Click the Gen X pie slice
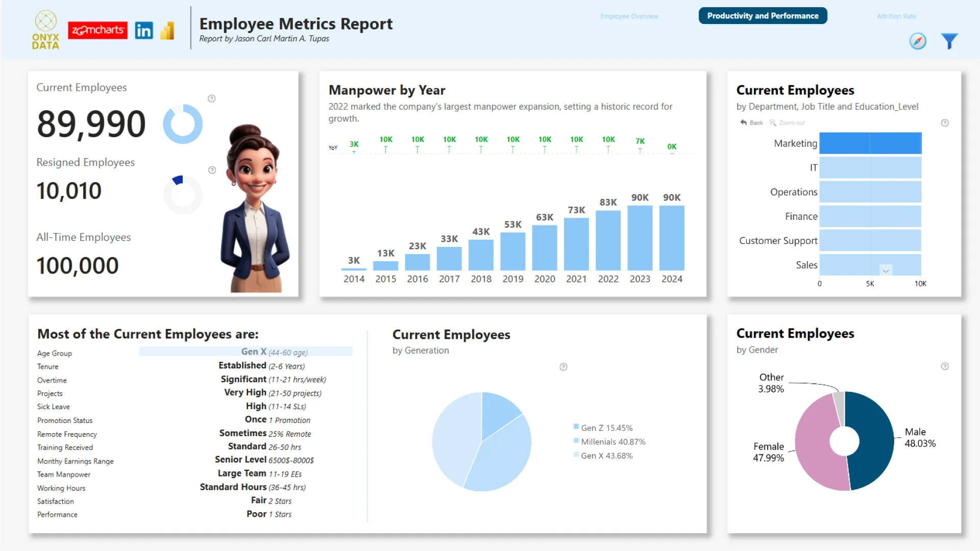 tap(456, 438)
